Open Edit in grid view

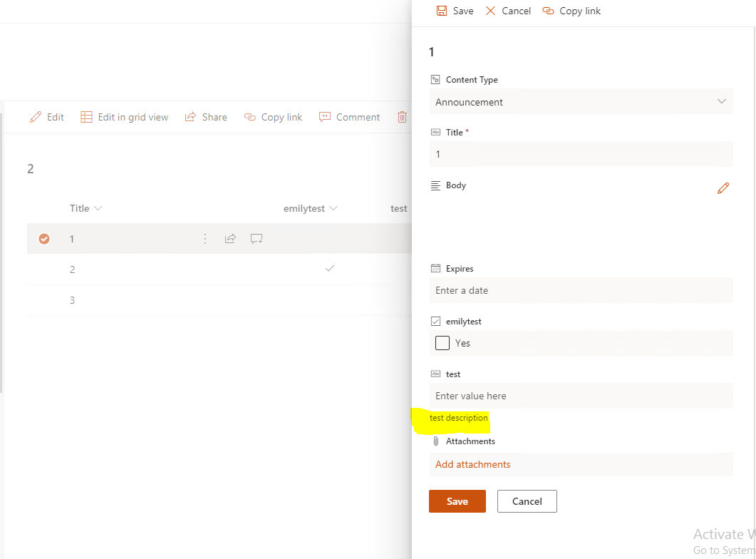[125, 117]
